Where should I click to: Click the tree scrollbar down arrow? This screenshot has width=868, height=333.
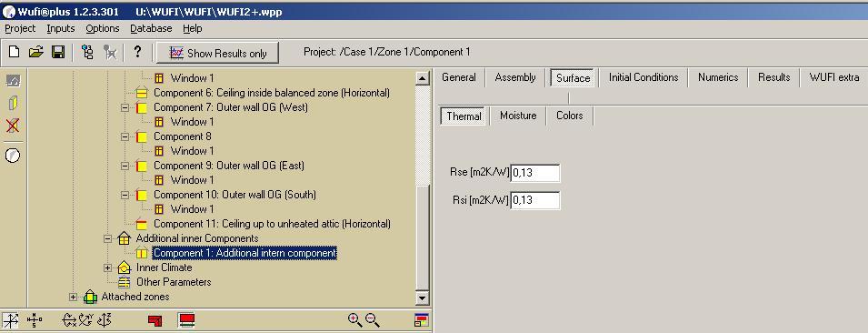coord(423,298)
